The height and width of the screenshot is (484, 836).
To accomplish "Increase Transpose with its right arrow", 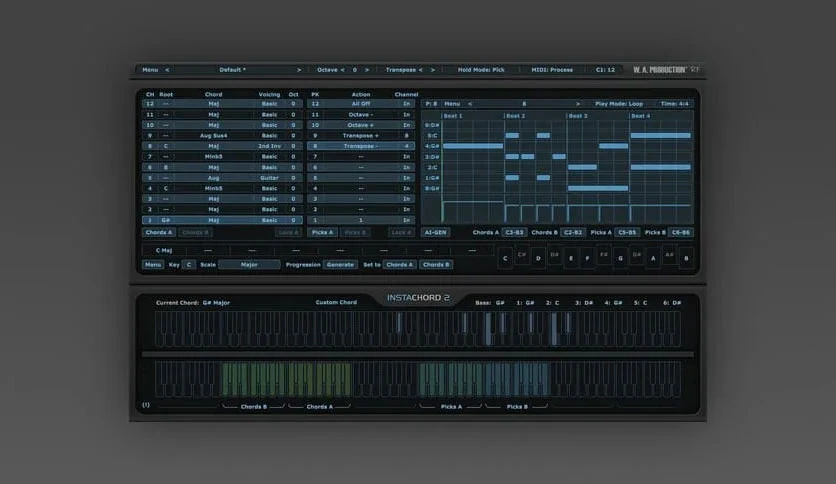I will 432,70.
